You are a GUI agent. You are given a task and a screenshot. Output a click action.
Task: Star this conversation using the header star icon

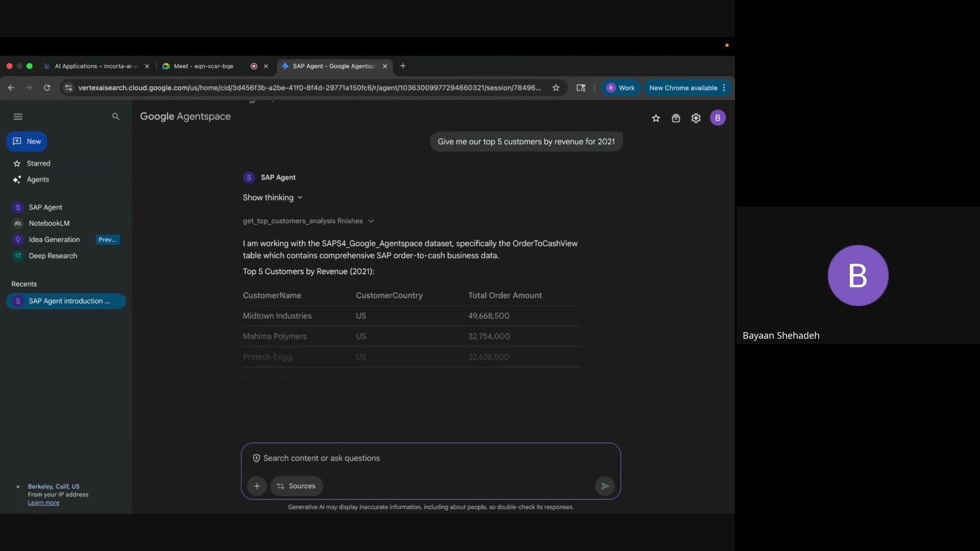click(656, 118)
